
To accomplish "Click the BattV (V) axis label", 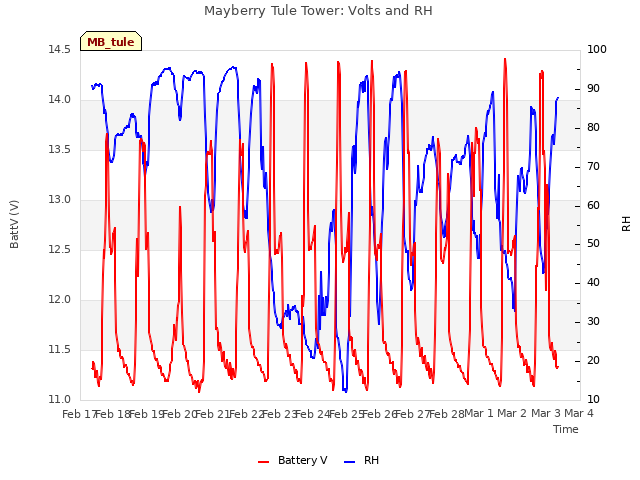I will pos(14,224).
